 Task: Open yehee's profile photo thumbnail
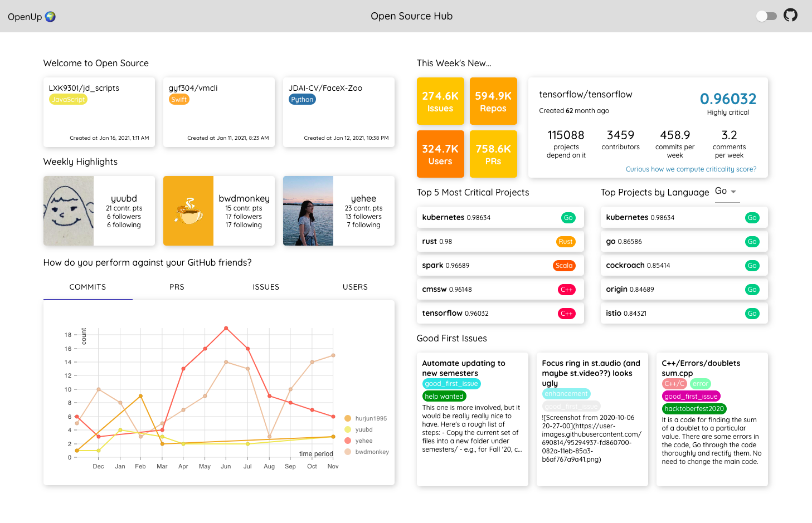308,211
